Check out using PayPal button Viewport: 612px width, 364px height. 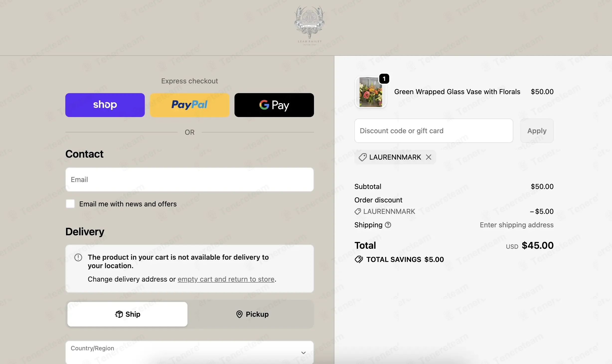pyautogui.click(x=189, y=105)
